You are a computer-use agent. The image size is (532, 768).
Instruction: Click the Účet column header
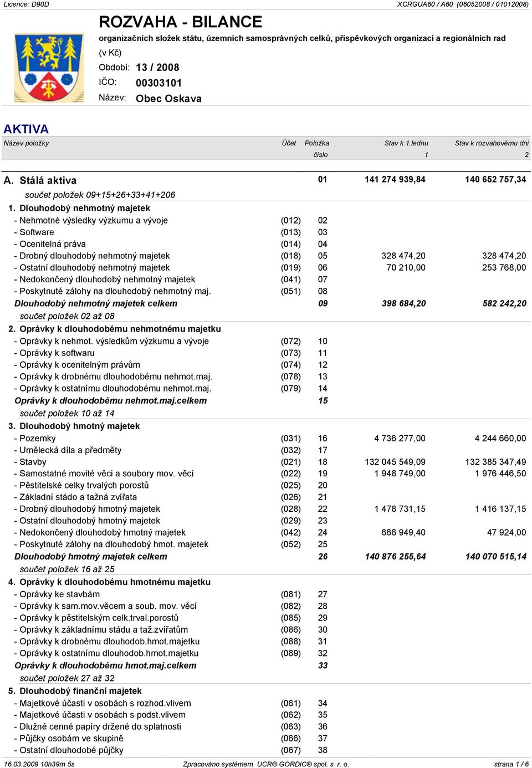pyautogui.click(x=289, y=143)
